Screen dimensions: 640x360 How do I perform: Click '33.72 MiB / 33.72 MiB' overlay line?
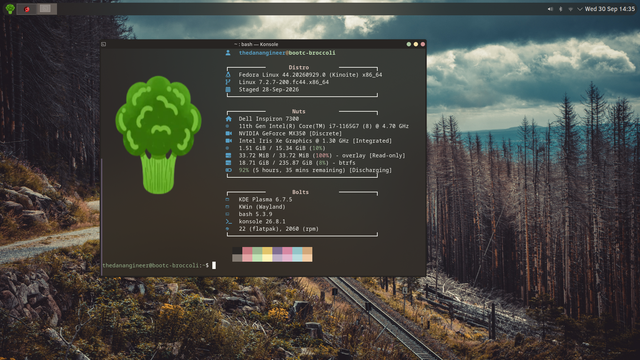tap(322, 156)
